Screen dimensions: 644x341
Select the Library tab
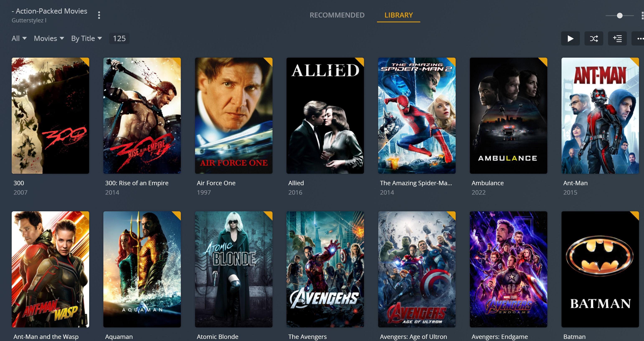pos(398,15)
